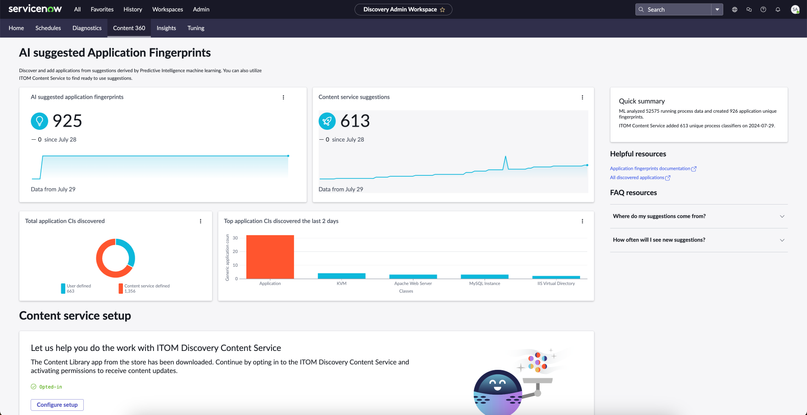
Task: Open the Favorites menu
Action: (102, 9)
